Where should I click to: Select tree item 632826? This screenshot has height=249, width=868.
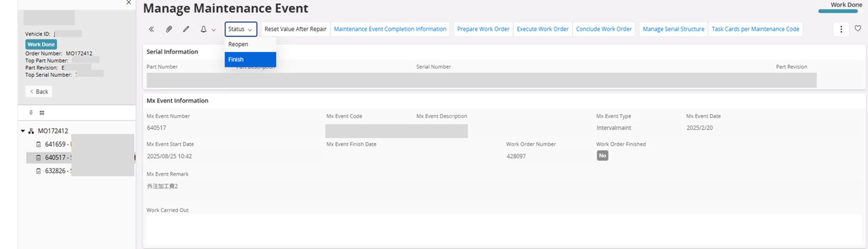click(x=80, y=171)
